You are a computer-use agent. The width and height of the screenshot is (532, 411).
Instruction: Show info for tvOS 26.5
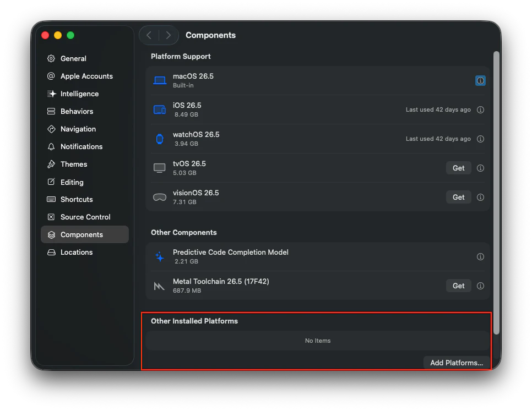[x=480, y=168]
